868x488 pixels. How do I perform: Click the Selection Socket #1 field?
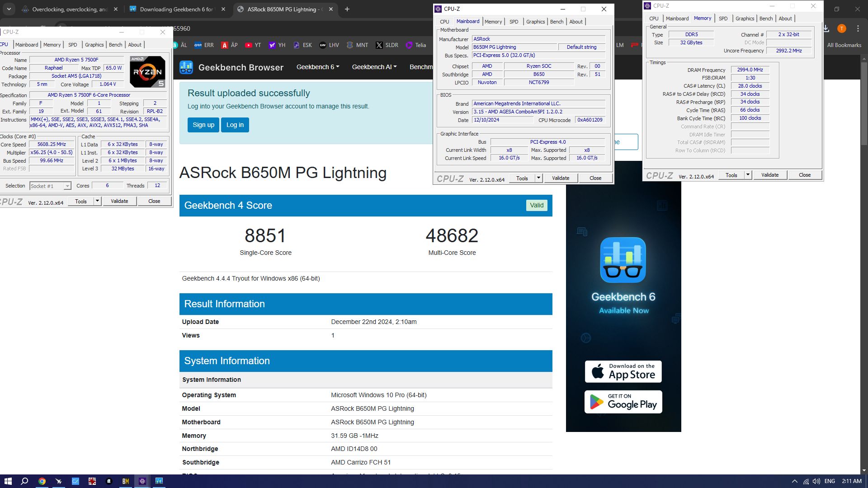pos(50,186)
